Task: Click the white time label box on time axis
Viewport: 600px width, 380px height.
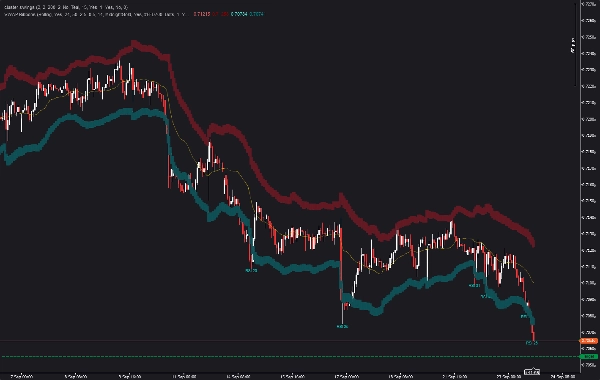Action: click(532, 372)
